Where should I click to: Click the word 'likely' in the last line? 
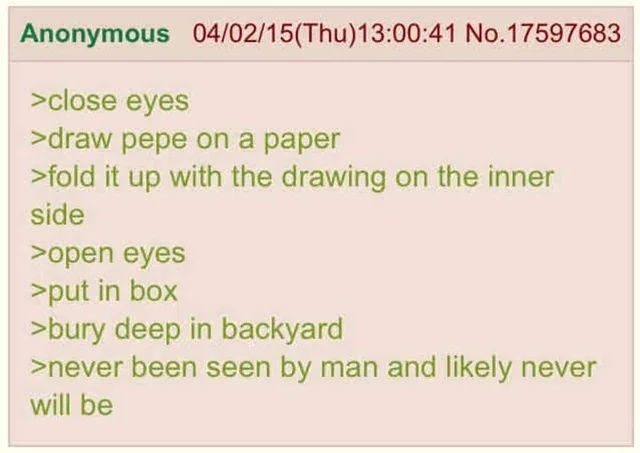pos(478,368)
